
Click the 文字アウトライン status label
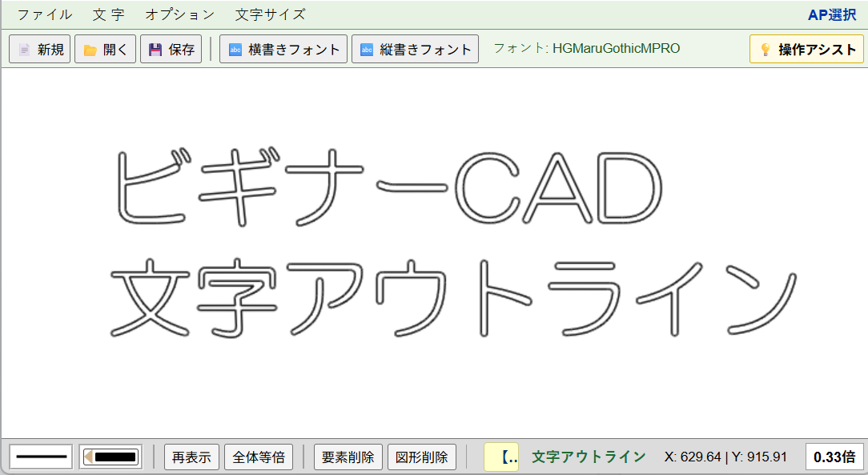[589, 457]
